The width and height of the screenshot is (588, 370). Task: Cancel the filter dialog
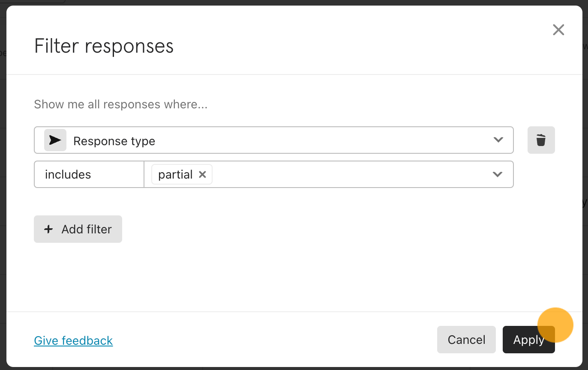pyautogui.click(x=466, y=340)
